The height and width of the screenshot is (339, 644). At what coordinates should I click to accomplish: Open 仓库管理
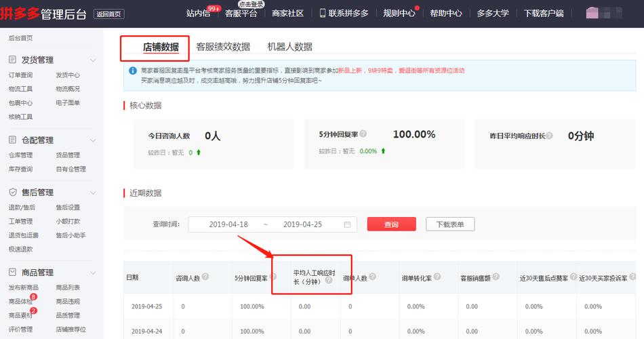click(x=20, y=155)
